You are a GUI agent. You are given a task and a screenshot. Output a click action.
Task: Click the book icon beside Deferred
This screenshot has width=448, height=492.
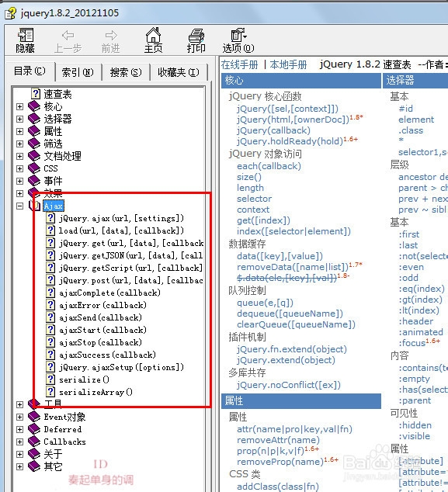(34, 429)
